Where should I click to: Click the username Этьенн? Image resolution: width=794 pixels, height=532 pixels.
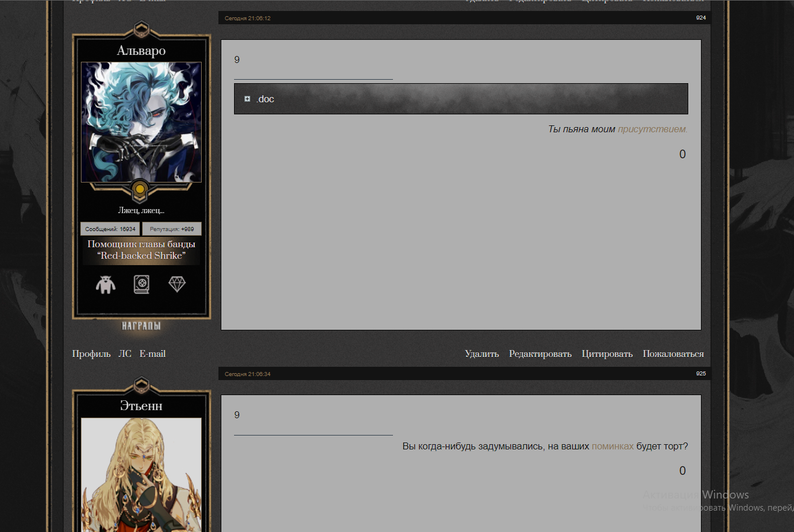pyautogui.click(x=142, y=406)
